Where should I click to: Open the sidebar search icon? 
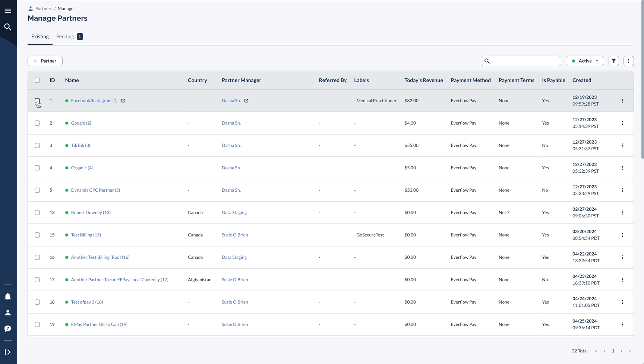click(x=8, y=27)
